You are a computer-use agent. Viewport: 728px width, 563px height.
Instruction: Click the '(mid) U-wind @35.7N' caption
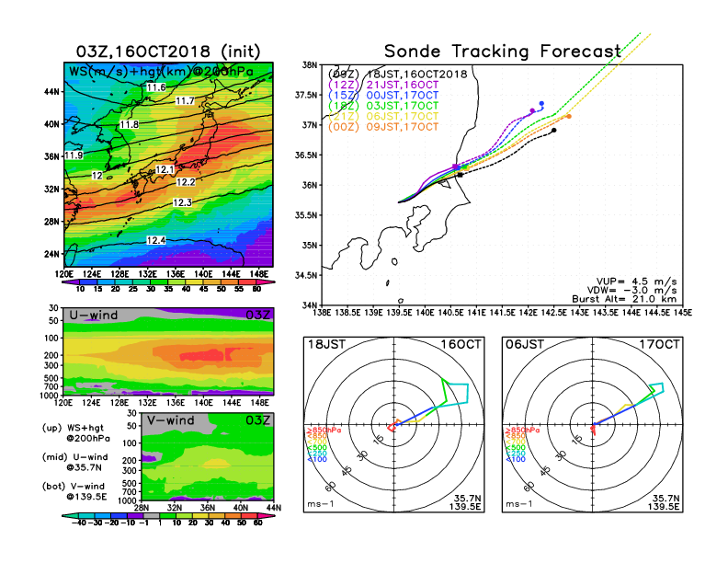tap(74, 462)
